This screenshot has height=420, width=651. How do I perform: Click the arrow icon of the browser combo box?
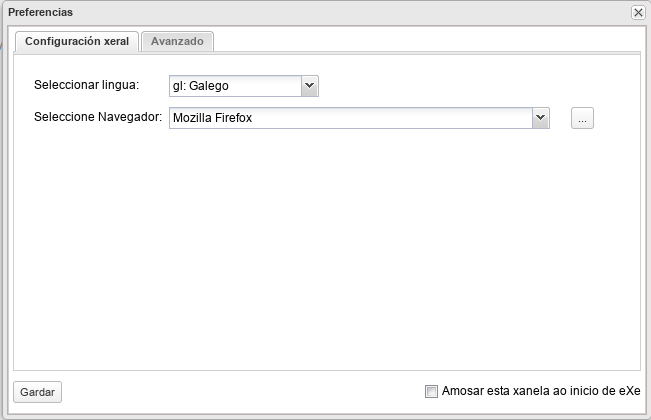[541, 118]
